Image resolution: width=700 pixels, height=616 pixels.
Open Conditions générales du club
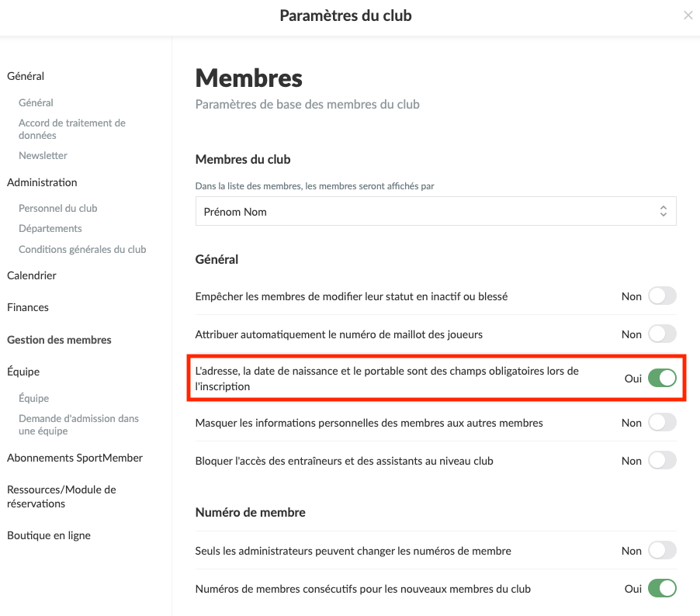82,249
